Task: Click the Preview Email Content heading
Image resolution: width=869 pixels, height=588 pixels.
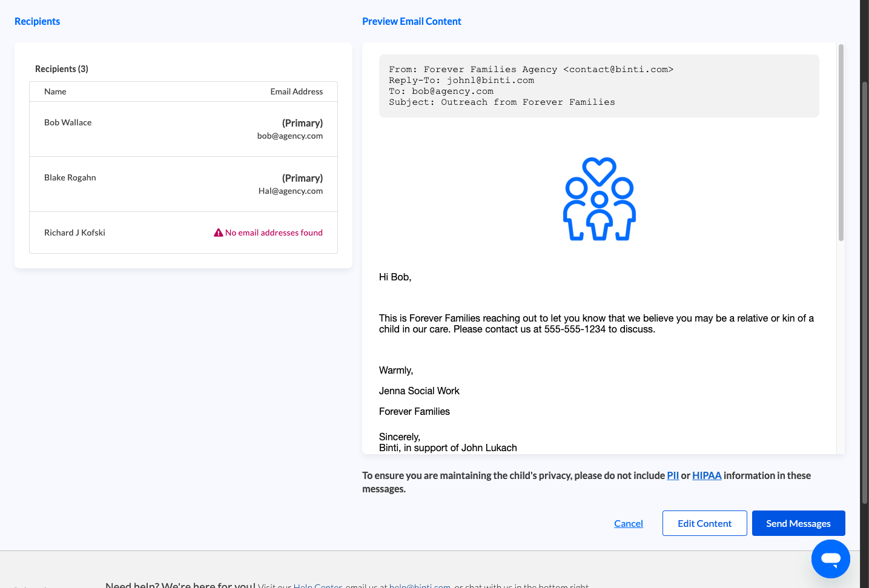Action: click(412, 21)
